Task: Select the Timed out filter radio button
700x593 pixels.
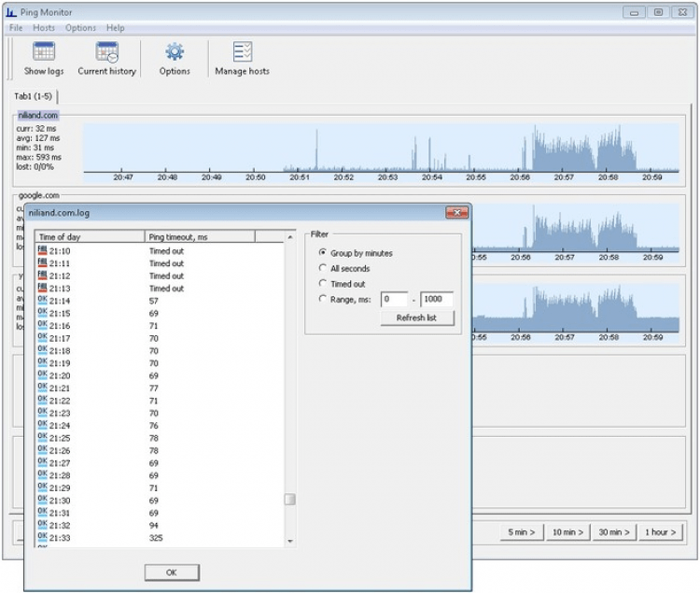Action: pyautogui.click(x=324, y=283)
